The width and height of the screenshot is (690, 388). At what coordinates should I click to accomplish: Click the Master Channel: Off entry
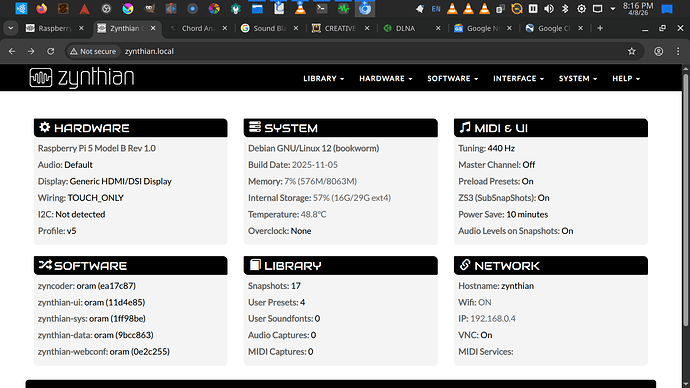click(497, 165)
